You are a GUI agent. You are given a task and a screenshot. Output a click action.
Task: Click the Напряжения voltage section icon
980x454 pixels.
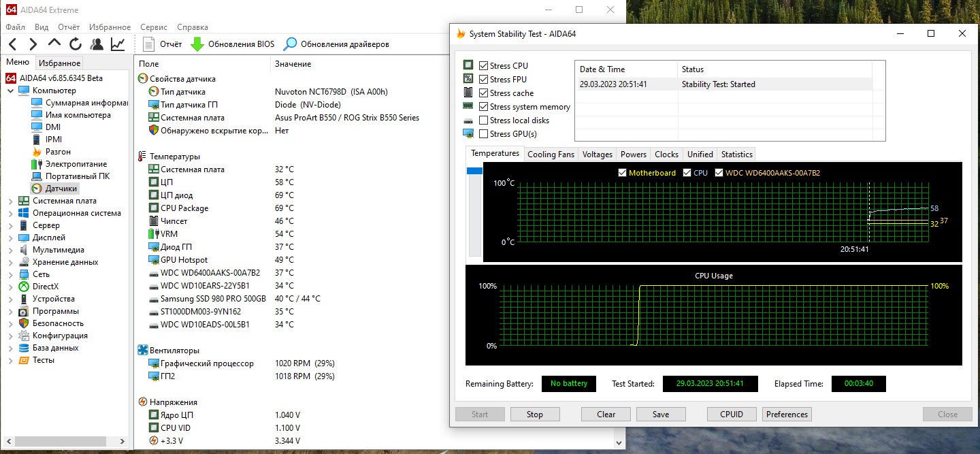143,402
